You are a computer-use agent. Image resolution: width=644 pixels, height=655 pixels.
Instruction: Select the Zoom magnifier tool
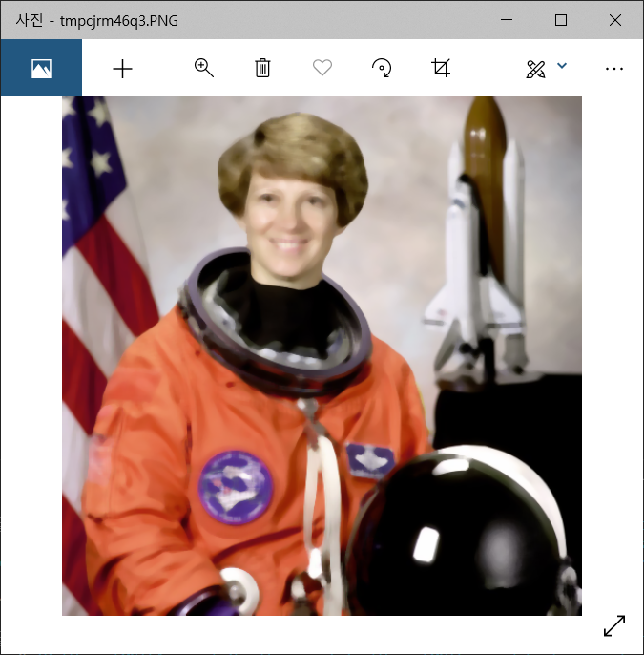[203, 68]
